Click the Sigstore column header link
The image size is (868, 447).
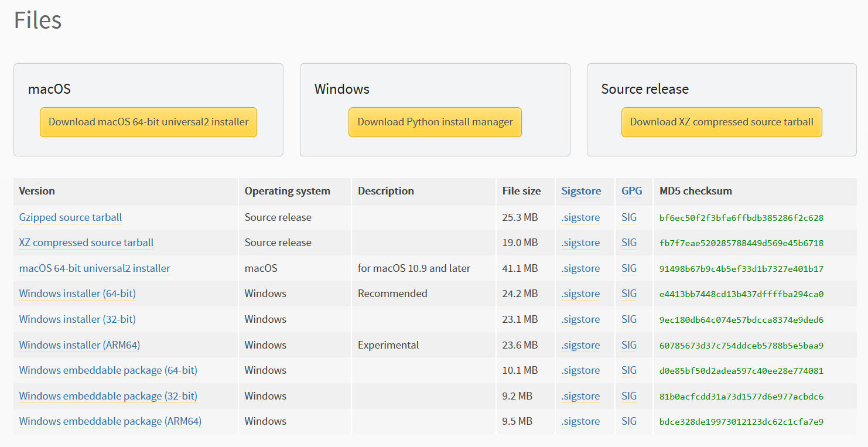click(581, 191)
